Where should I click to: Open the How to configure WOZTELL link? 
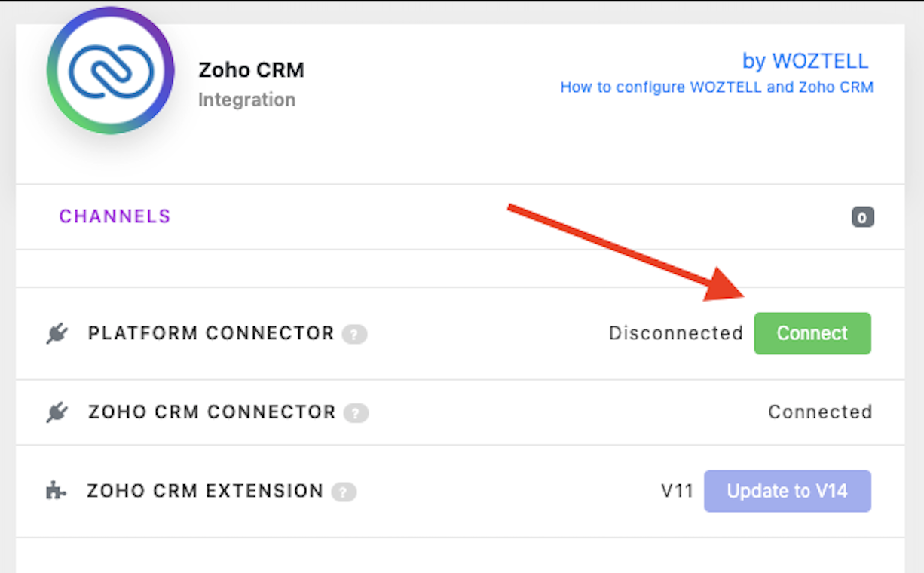point(717,87)
